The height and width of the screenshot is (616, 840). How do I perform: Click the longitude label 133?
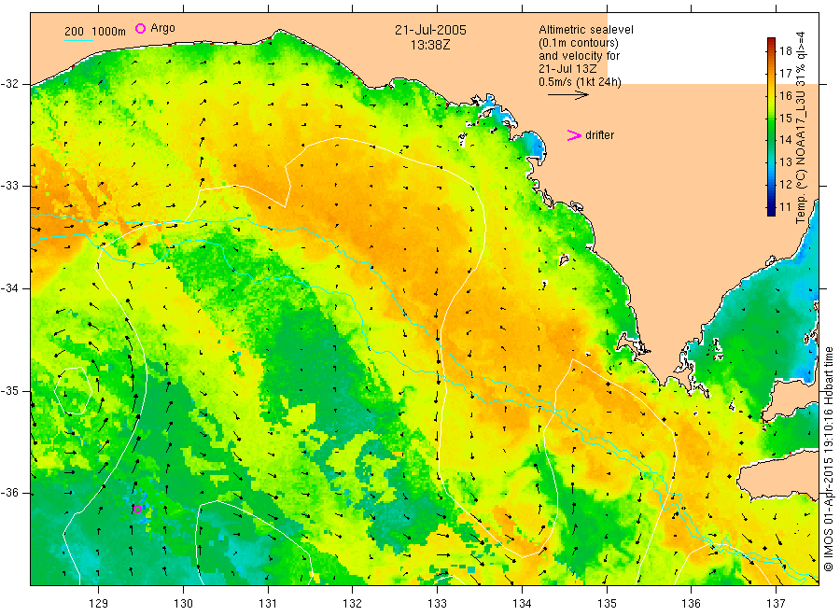437,604
